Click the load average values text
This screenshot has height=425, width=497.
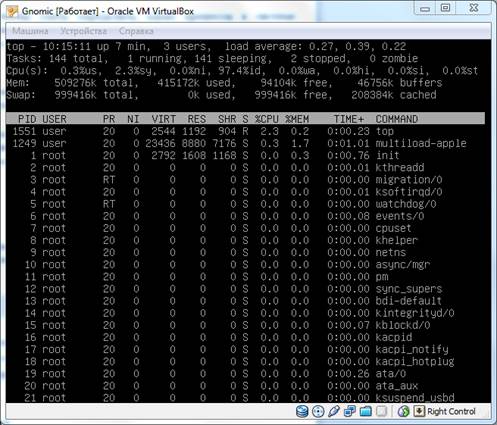(357, 46)
